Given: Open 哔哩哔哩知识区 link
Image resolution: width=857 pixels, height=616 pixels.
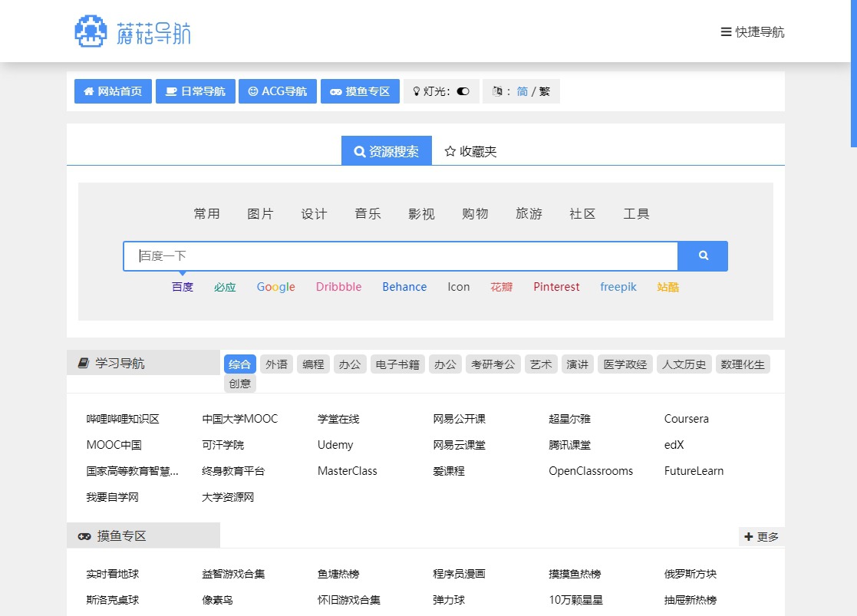Looking at the screenshot, I should [123, 419].
